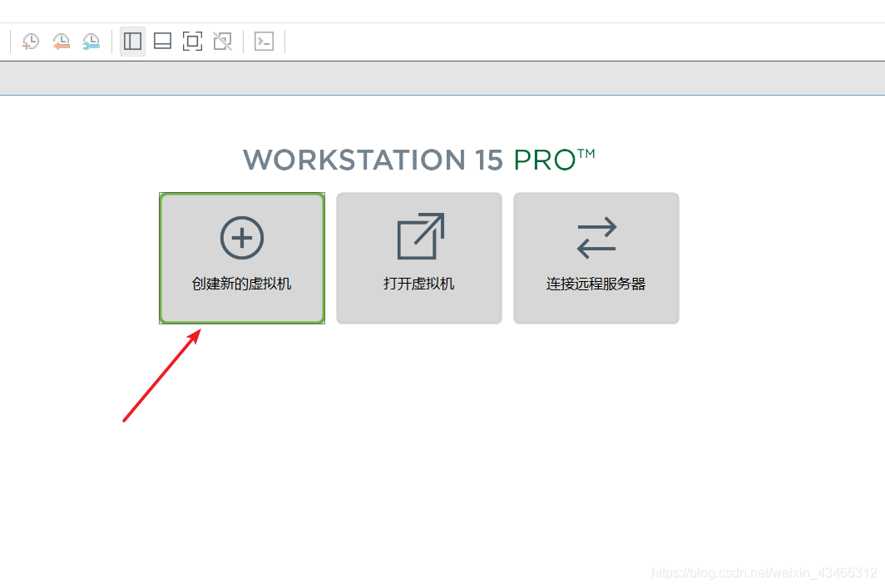This screenshot has height=588, width=885.
Task: Select the 连接远程服务器 label
Action: click(x=596, y=284)
